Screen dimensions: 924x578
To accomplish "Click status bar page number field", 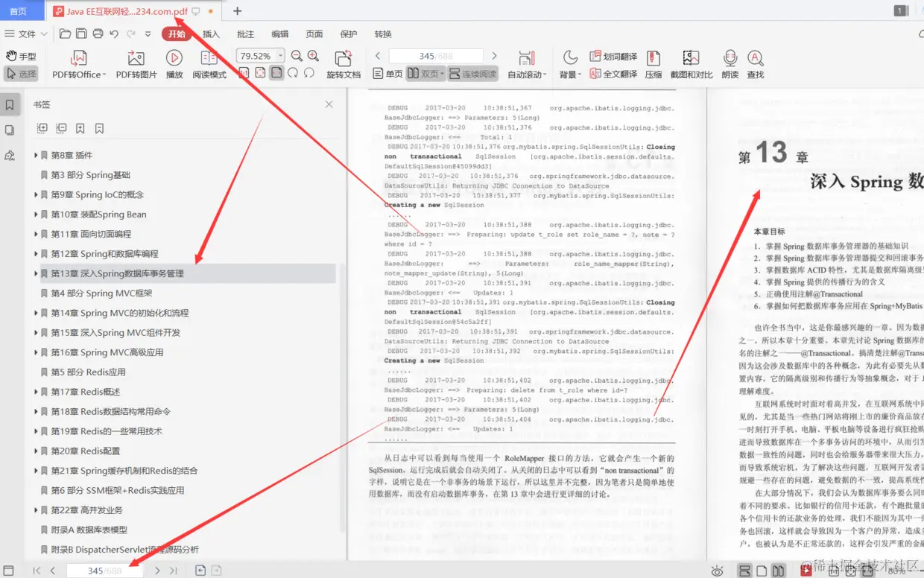I will [x=104, y=571].
